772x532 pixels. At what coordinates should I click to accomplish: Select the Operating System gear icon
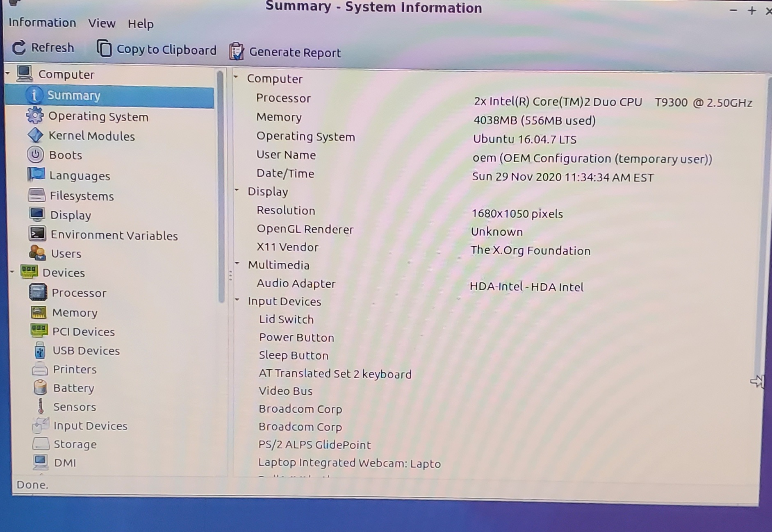(x=35, y=116)
